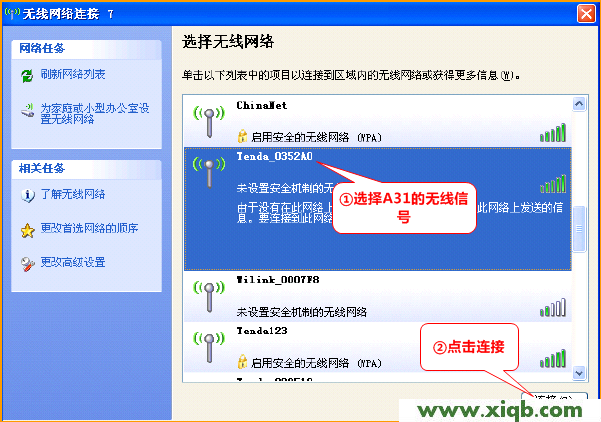The height and width of the screenshot is (422, 601).
Task: Select the Wilink_0007F8 network name
Action: [x=278, y=280]
